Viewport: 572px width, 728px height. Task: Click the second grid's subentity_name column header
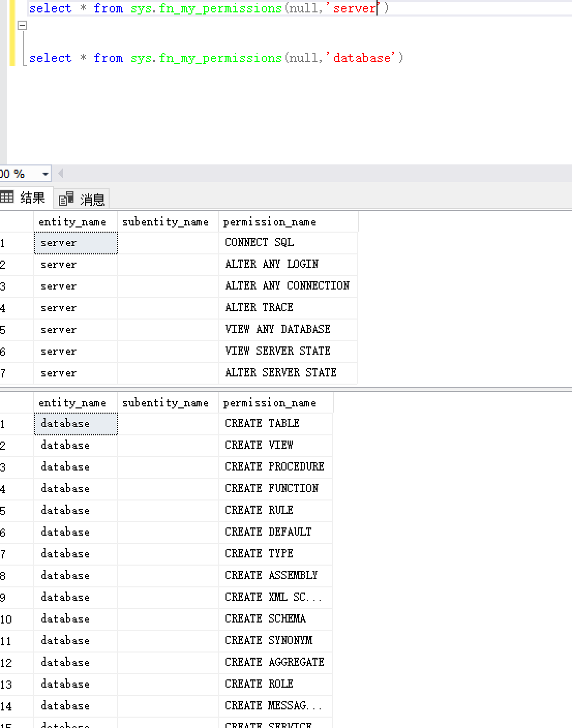coord(168,403)
